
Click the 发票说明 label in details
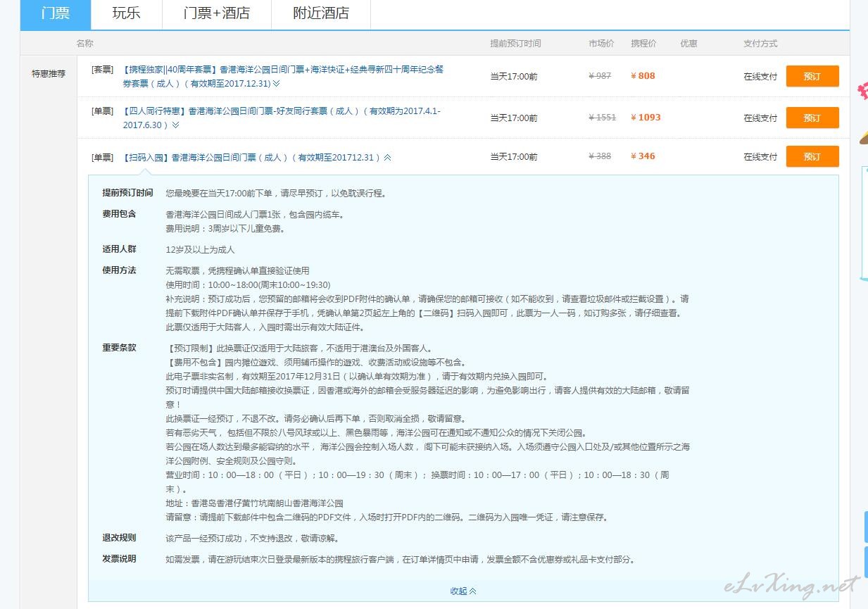pos(119,559)
